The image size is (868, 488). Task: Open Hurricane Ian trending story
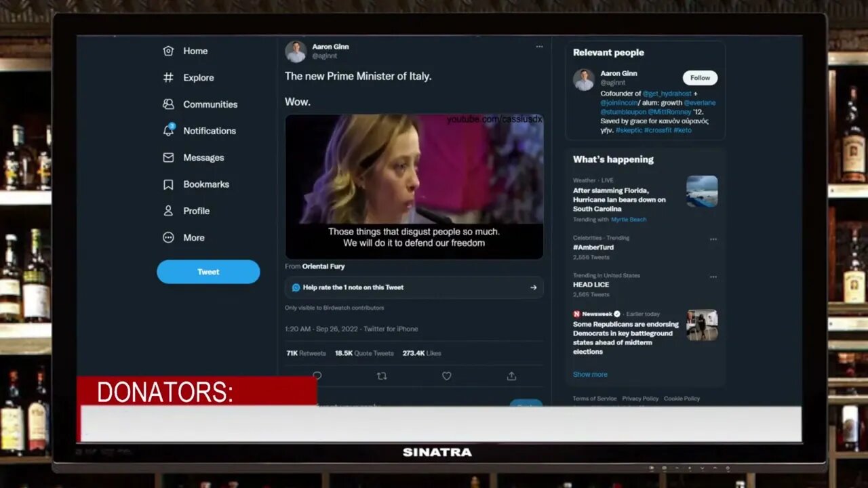pos(619,200)
